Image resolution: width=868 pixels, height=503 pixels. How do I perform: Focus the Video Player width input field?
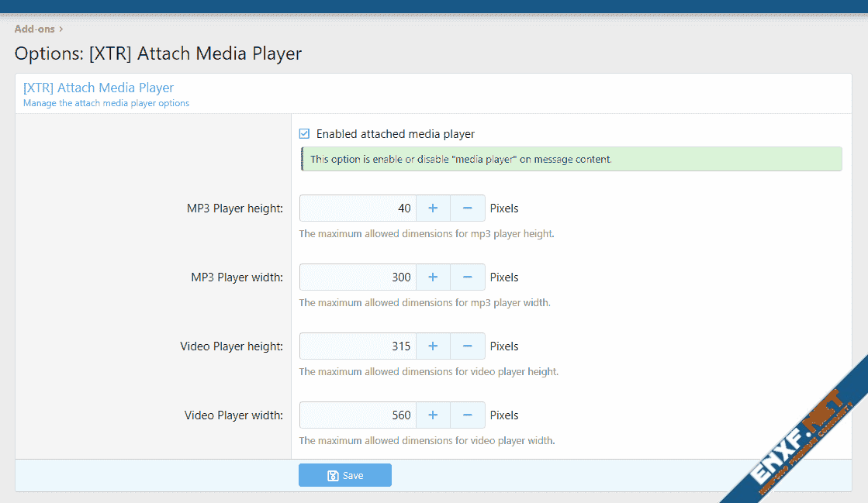pos(358,415)
